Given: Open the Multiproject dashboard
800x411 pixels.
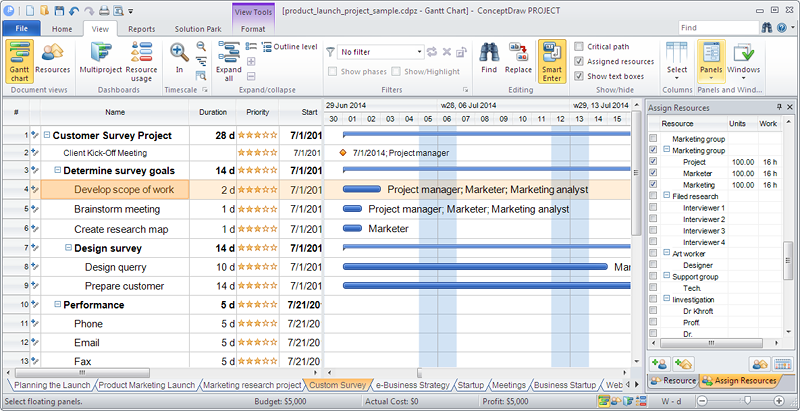Looking at the screenshot, I should [x=101, y=60].
